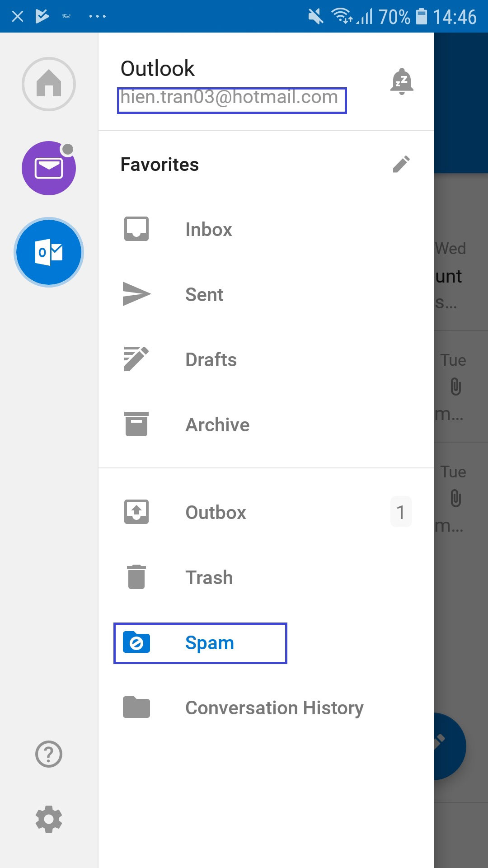The height and width of the screenshot is (868, 488).
Task: Tap the compose pencil floating button
Action: tap(450, 746)
